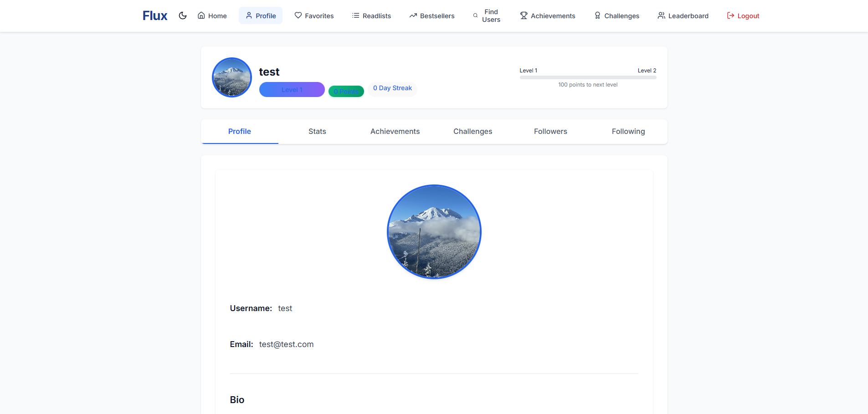Switch to the Stats tab

[317, 131]
